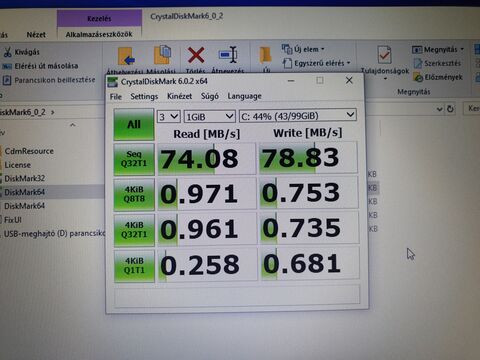Image resolution: width=480 pixels, height=360 pixels.
Task: Click Kivágás scissors icon in Explorer ribbon
Action: point(7,52)
